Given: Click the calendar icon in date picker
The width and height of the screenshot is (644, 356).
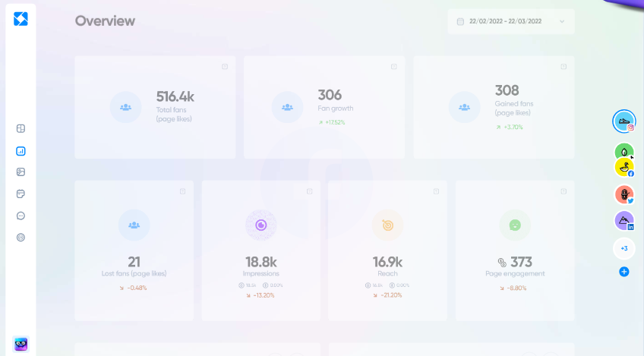Looking at the screenshot, I should click(x=460, y=21).
